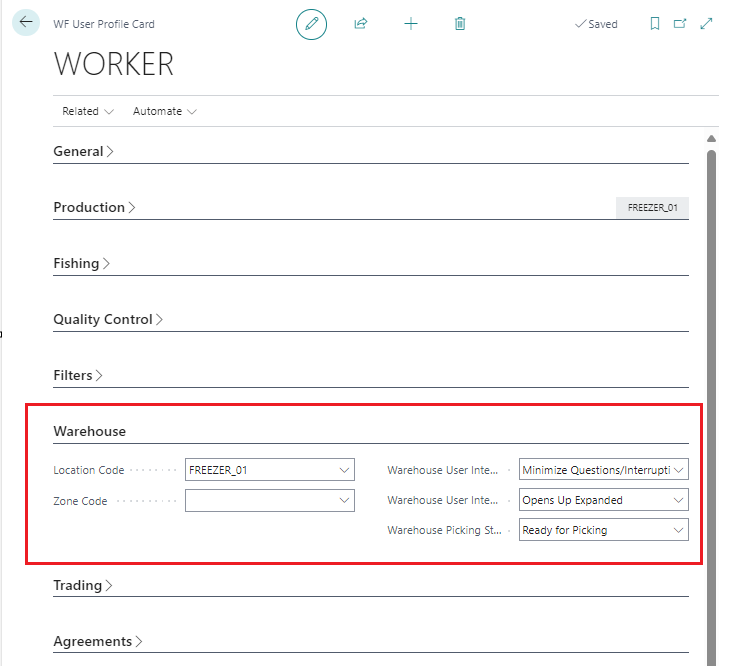754x666 pixels.
Task: Open the Ready for Picking dropdown
Action: click(679, 530)
